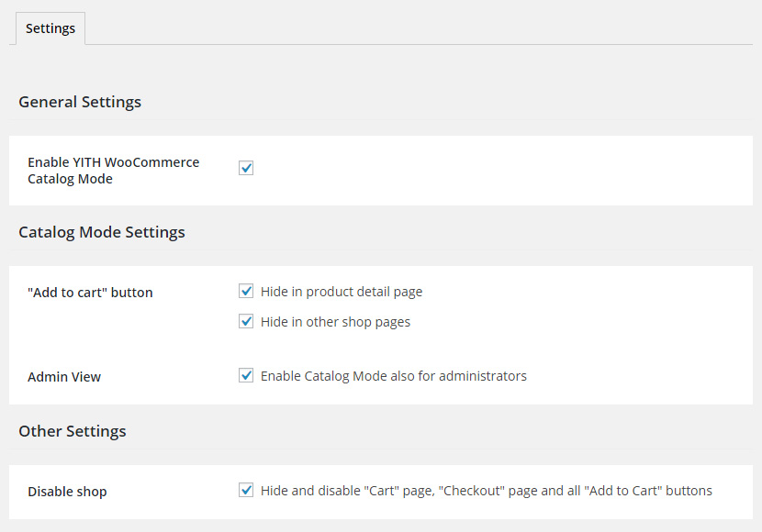
Task: Click the Catalog Mode Settings section heading
Action: [102, 232]
